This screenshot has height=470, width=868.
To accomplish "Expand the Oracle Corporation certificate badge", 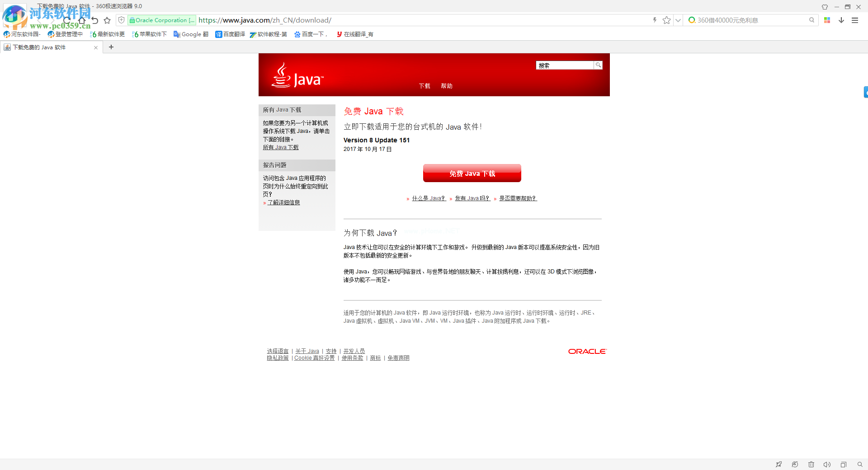I will pyautogui.click(x=161, y=20).
